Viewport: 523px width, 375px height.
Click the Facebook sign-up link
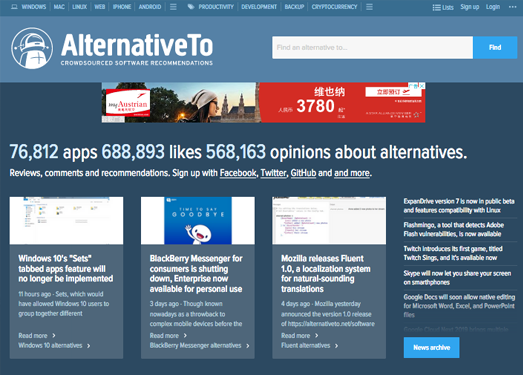(x=238, y=173)
